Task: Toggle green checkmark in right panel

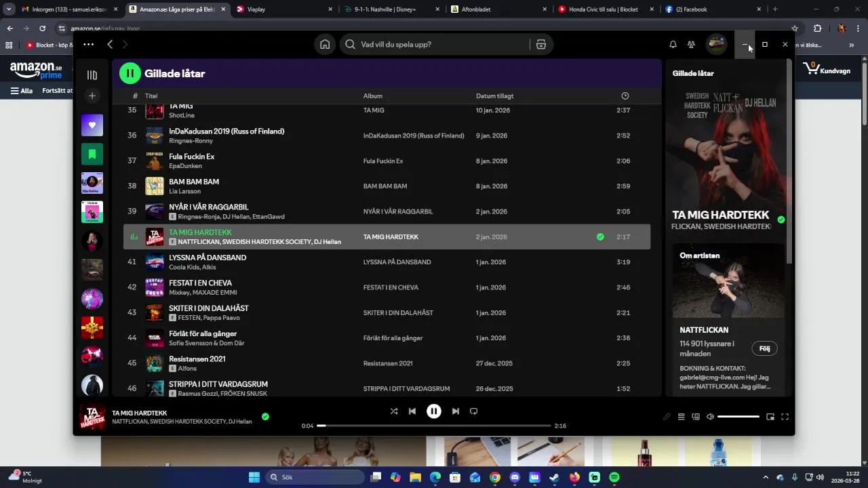Action: 781,220
